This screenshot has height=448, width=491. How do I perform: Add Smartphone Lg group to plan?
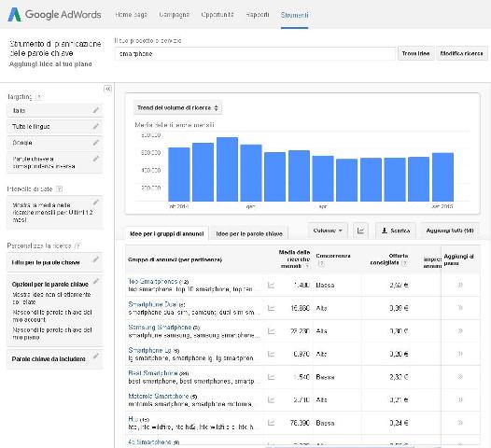click(460, 354)
